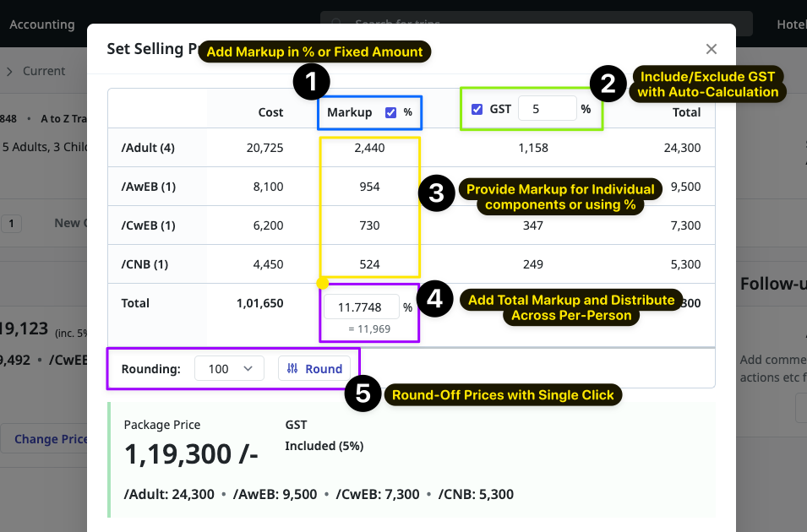Click step badge 5 near the Rounding row
Viewport: 807px width, 532px height.
click(362, 394)
